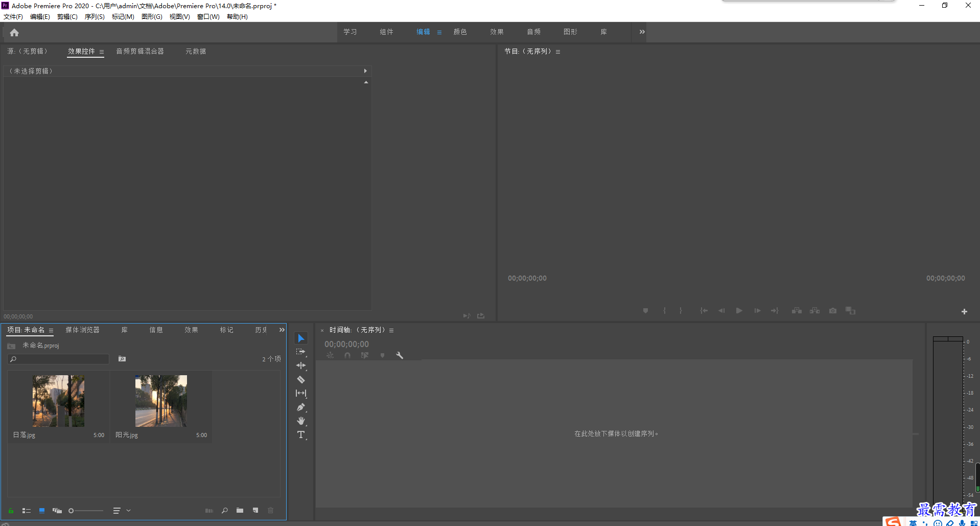The width and height of the screenshot is (980, 526).
Task: Select the Ripple Edit tool
Action: pos(301,365)
